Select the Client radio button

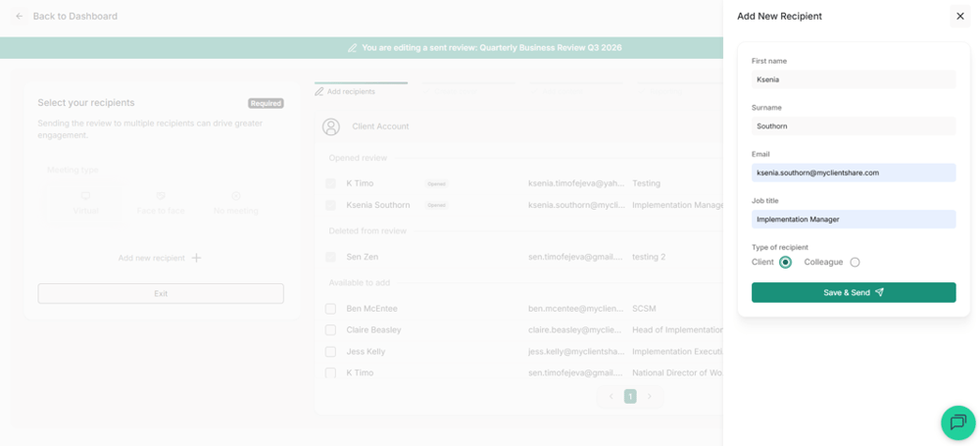tap(786, 262)
